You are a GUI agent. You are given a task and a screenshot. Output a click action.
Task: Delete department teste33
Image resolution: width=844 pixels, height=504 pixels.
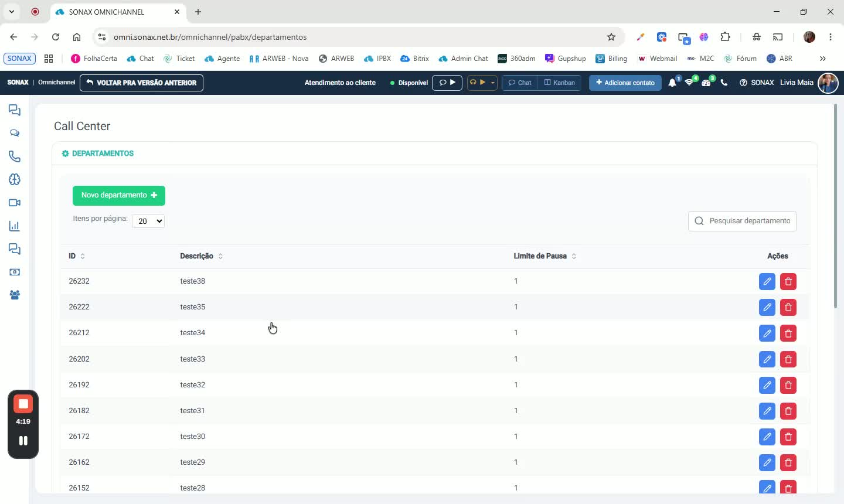(788, 359)
